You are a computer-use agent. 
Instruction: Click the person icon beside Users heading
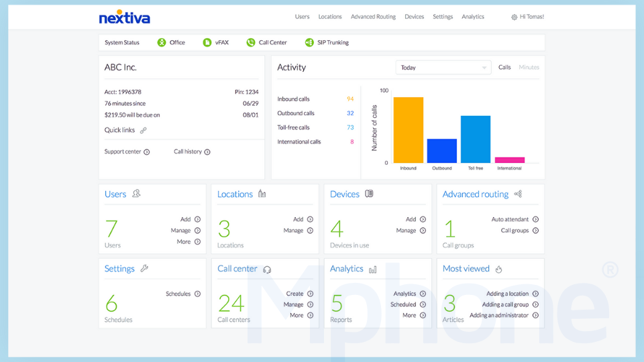pyautogui.click(x=136, y=193)
